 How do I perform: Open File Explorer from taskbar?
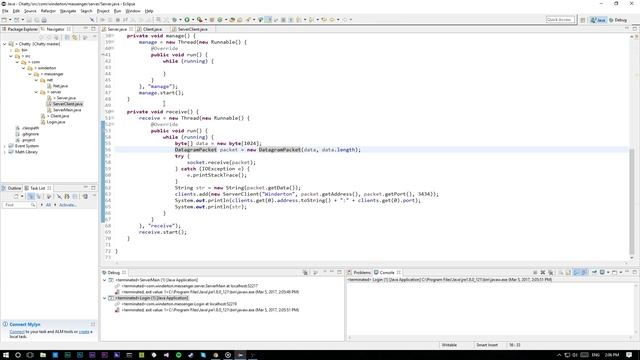pos(42,355)
